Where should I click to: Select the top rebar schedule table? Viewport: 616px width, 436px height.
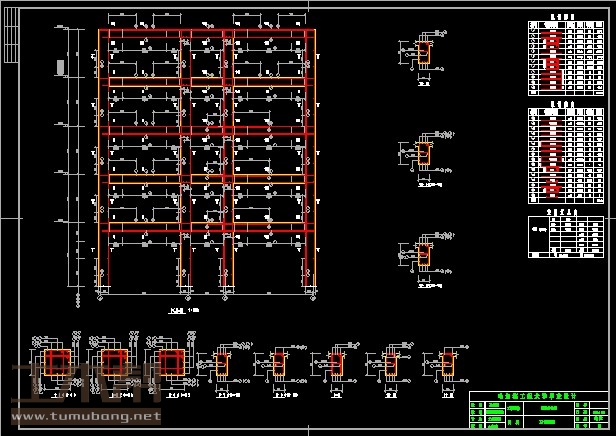point(566,58)
